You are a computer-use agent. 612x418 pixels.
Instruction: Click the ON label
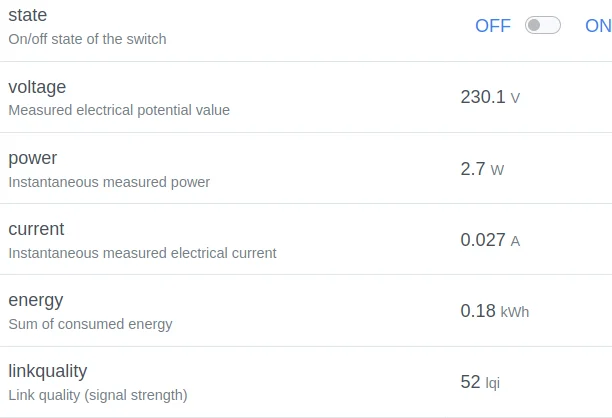click(598, 26)
